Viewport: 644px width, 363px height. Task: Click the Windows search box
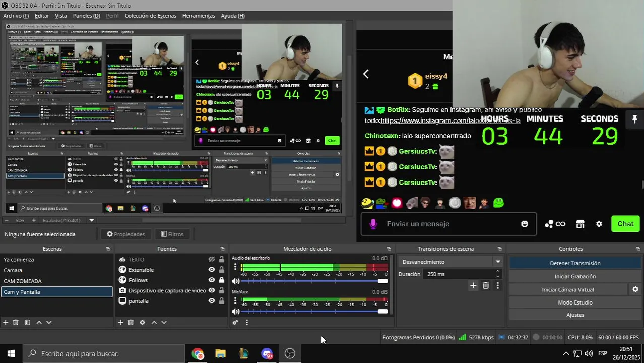tap(104, 353)
